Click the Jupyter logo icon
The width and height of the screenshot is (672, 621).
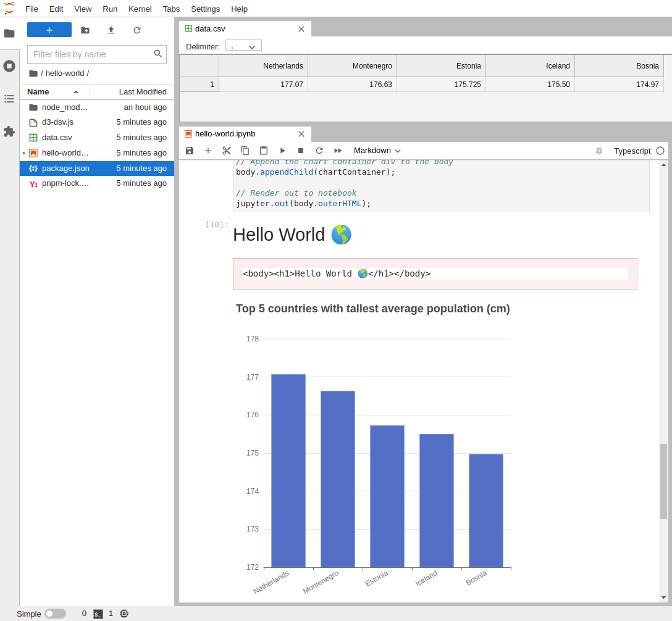[9, 9]
